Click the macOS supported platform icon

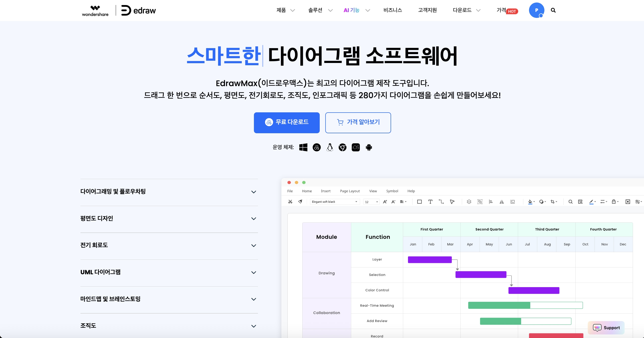coord(316,147)
